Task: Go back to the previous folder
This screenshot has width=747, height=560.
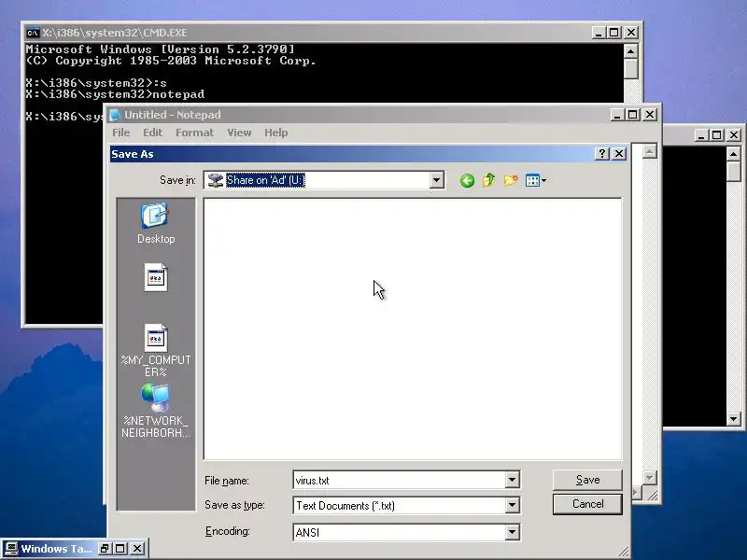Action: point(467,180)
